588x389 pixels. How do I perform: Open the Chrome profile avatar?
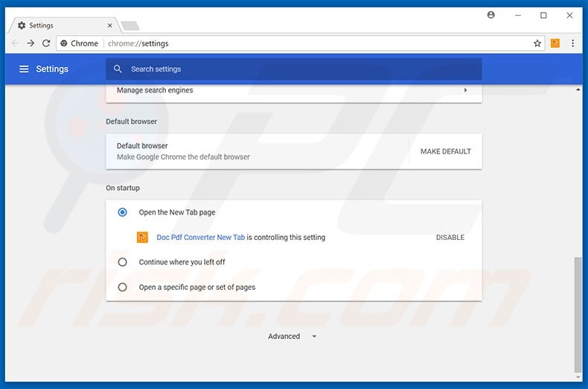[x=491, y=15]
